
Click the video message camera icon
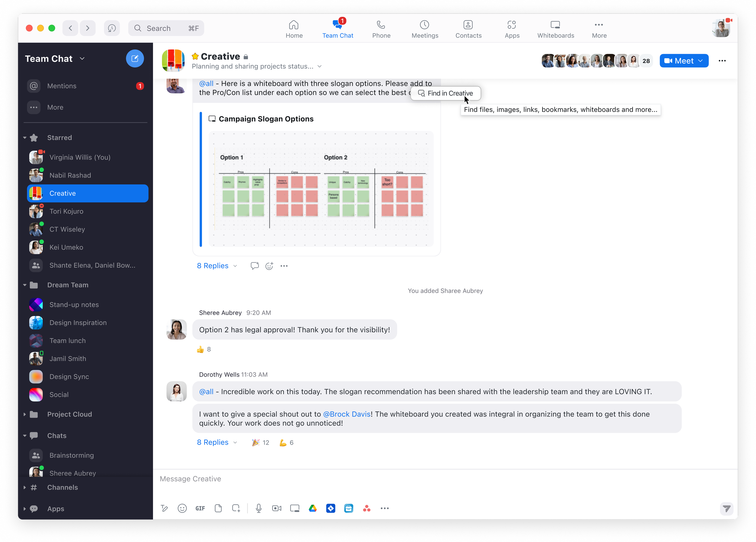277,508
